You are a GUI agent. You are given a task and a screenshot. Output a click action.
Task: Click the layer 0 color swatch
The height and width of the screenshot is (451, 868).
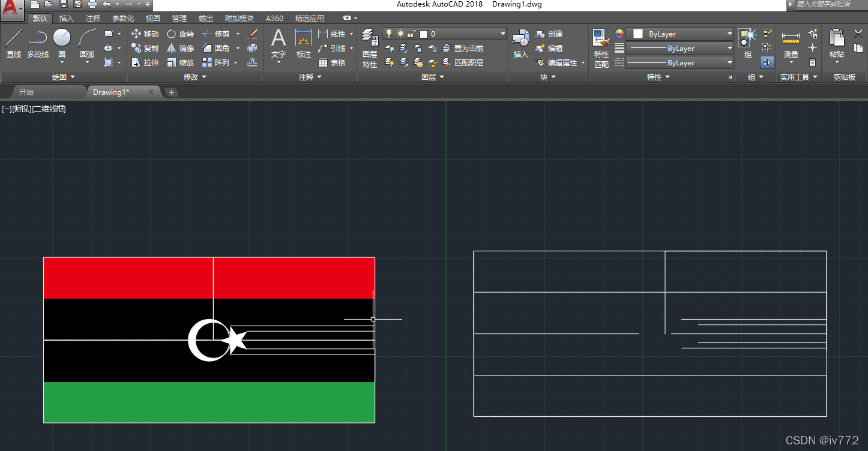pos(423,34)
